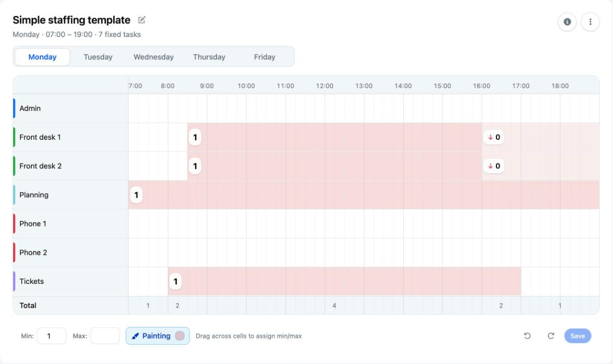Click the Planning row badge showing 1
This screenshot has height=364, width=613.
pyautogui.click(x=136, y=195)
